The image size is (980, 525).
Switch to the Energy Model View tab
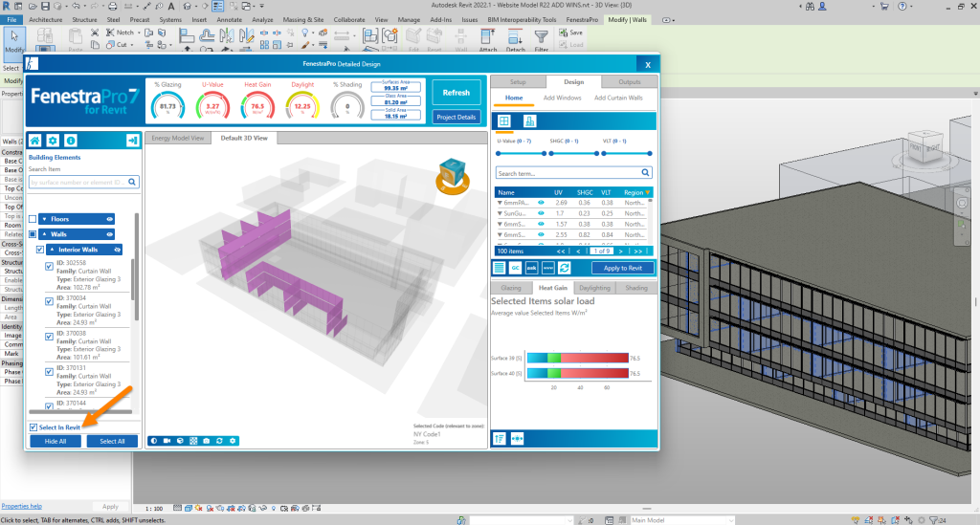tap(177, 138)
